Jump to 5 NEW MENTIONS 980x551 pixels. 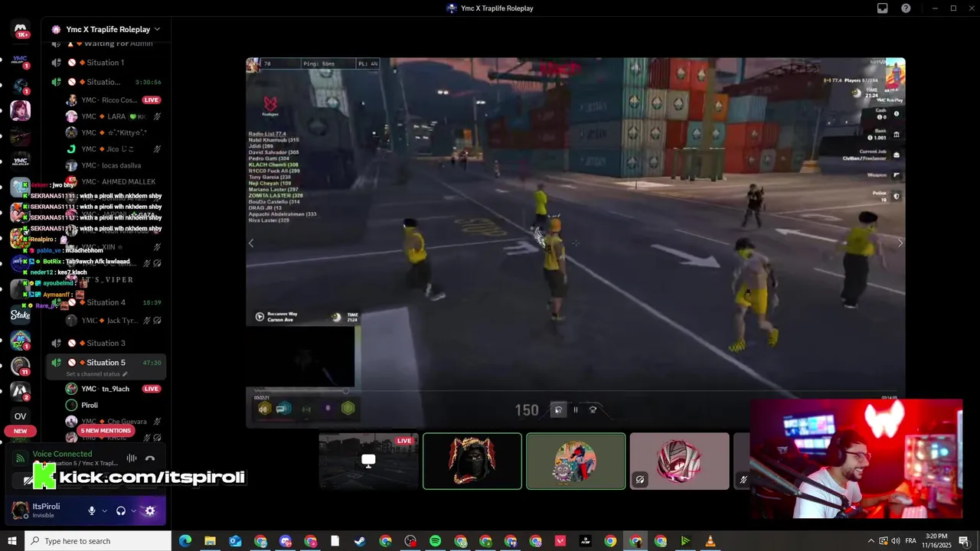[106, 431]
